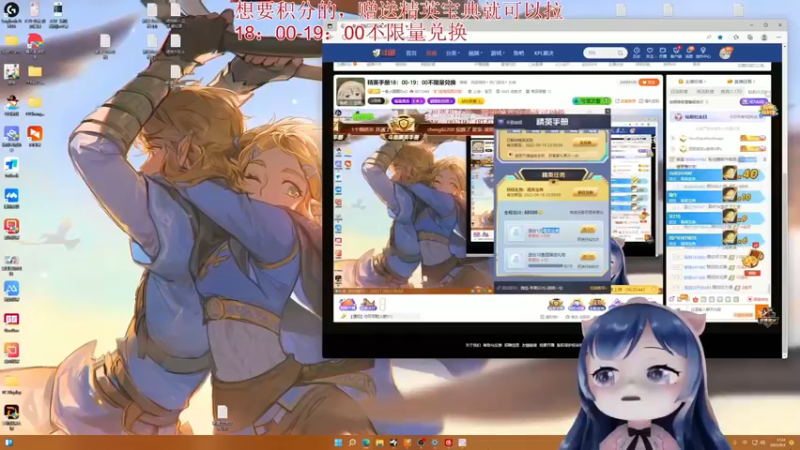Click first of three gift icons bottom right
The image size is (800, 450).
coord(556,305)
